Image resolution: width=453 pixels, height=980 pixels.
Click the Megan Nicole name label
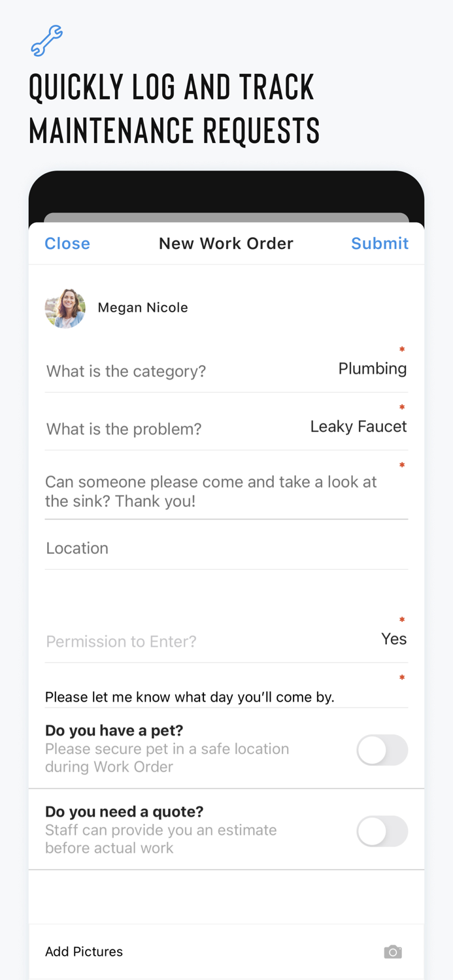(143, 307)
